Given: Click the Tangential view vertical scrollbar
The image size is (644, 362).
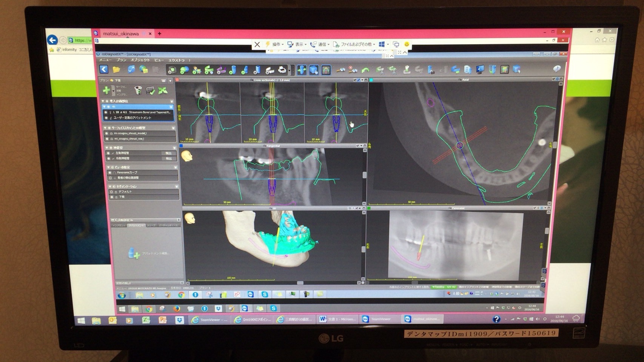Looking at the screenshot, I should coord(364,175).
